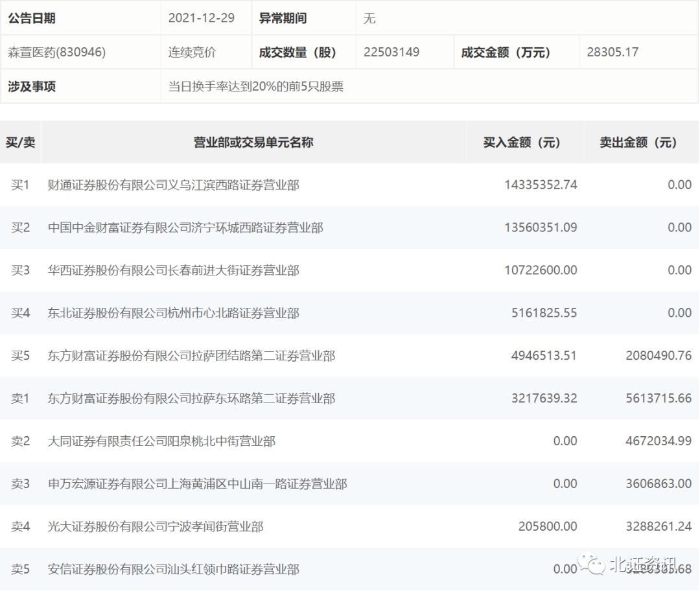Click the 卖4 row label
This screenshot has width=700, height=595.
[21, 527]
